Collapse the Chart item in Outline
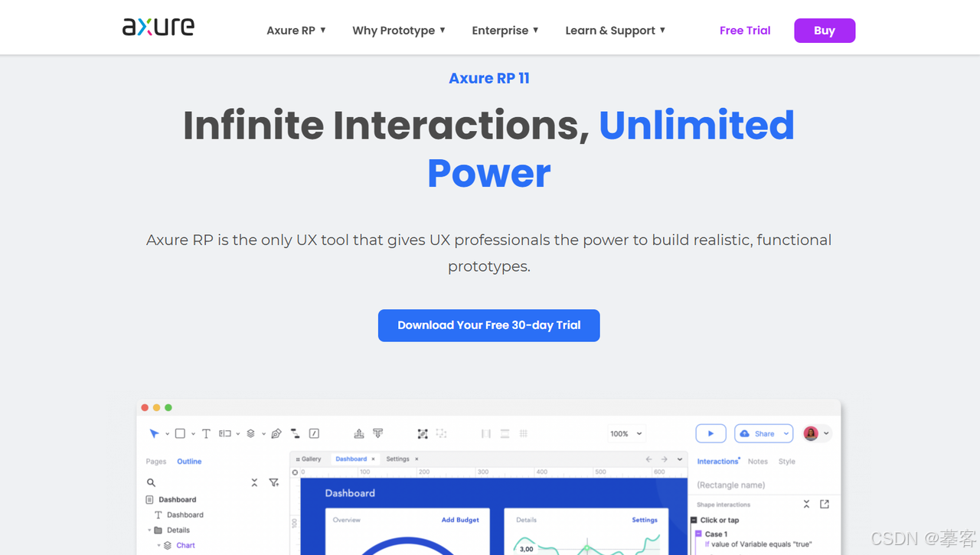This screenshot has height=555, width=980. tap(159, 545)
